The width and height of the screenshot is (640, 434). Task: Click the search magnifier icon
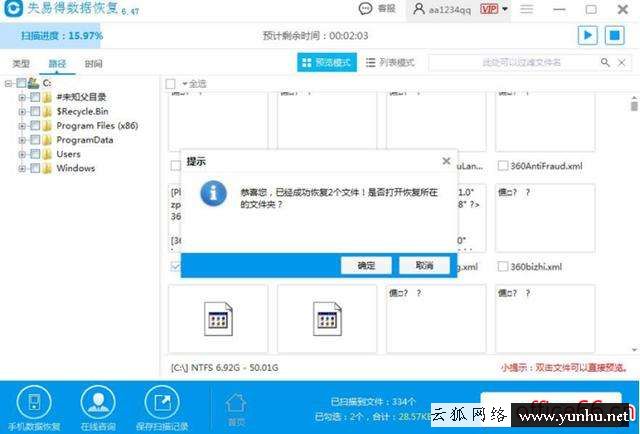(605, 62)
